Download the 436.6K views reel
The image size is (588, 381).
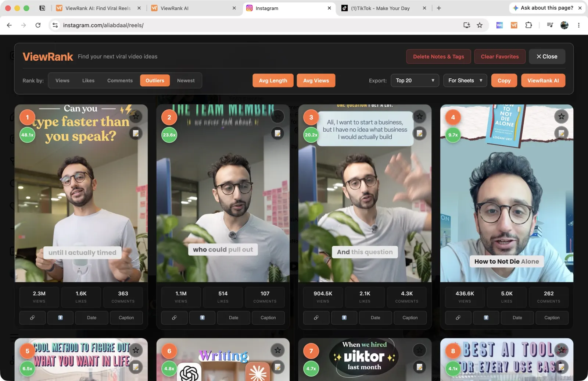click(486, 318)
